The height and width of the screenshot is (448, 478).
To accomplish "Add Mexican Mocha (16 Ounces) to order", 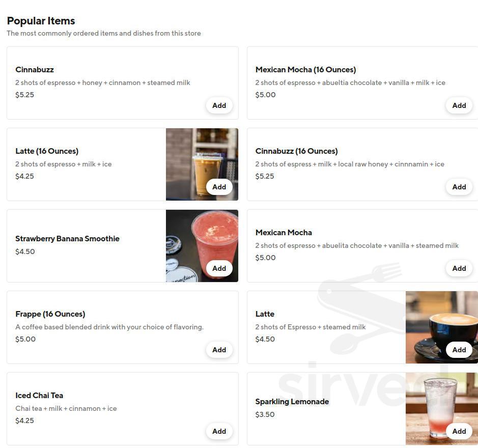I will click(x=459, y=105).
